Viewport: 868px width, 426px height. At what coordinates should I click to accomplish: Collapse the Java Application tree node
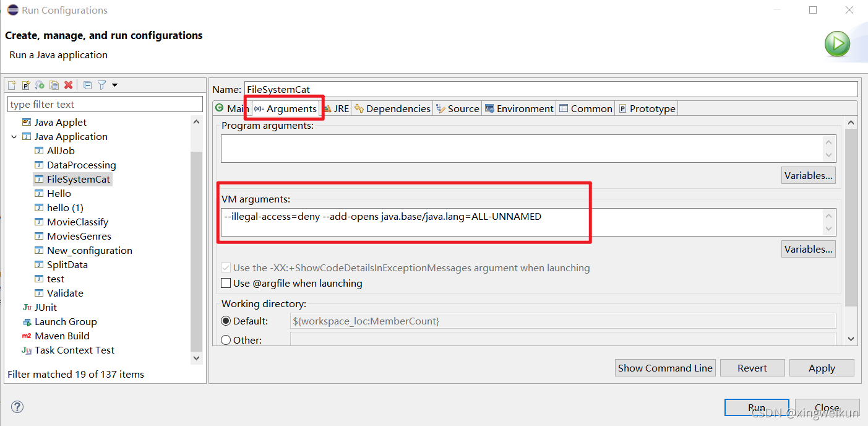pyautogui.click(x=14, y=136)
